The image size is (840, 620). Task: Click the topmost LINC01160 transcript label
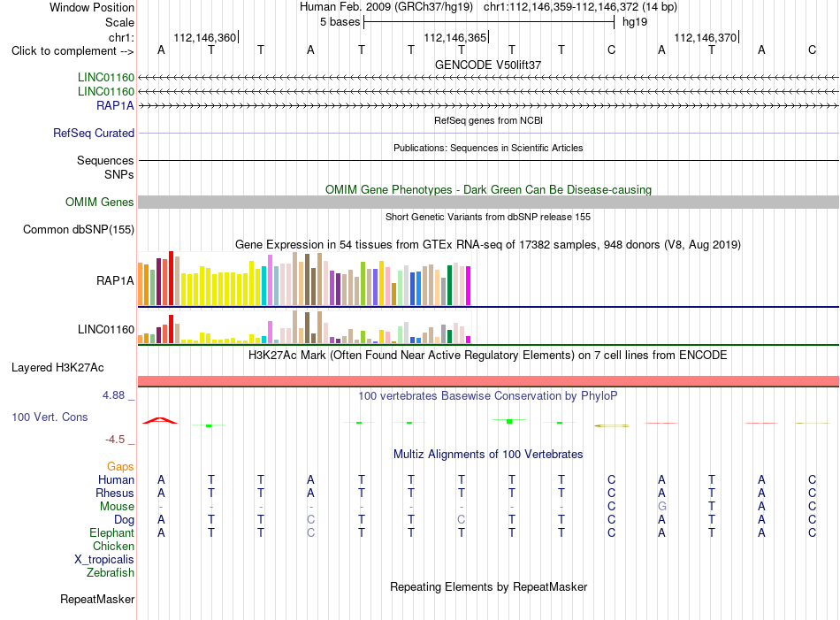pyautogui.click(x=106, y=78)
